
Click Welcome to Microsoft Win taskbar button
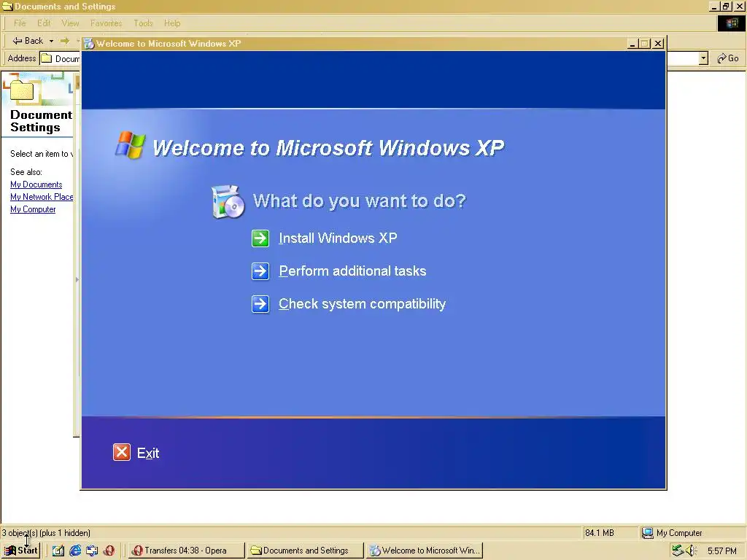point(425,551)
